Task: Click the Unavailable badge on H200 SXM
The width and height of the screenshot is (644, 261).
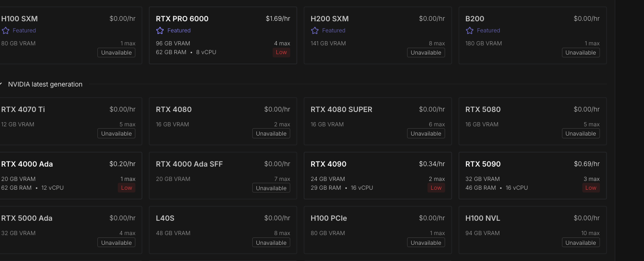Action: point(426,53)
